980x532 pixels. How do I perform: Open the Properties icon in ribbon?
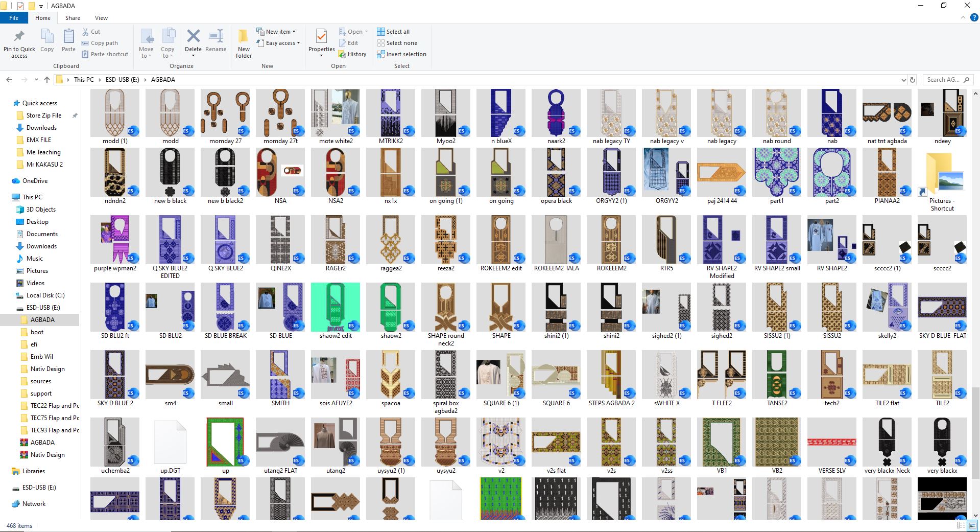point(321,36)
